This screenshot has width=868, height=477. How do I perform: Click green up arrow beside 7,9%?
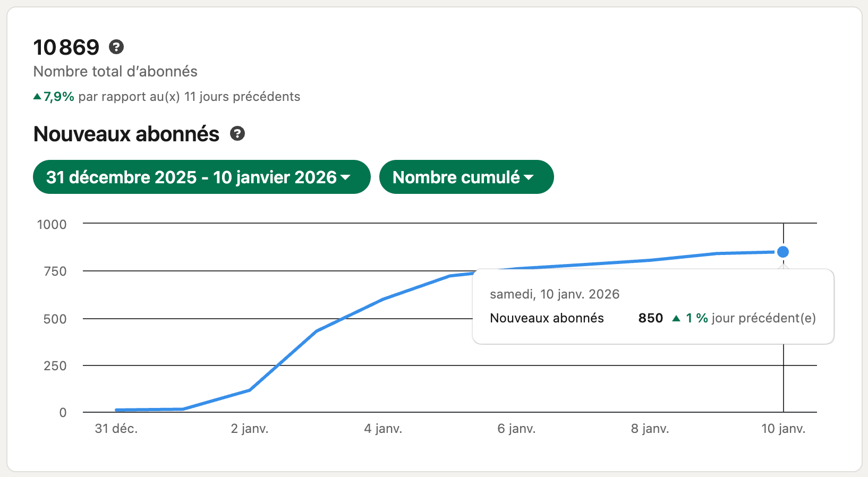click(x=37, y=97)
